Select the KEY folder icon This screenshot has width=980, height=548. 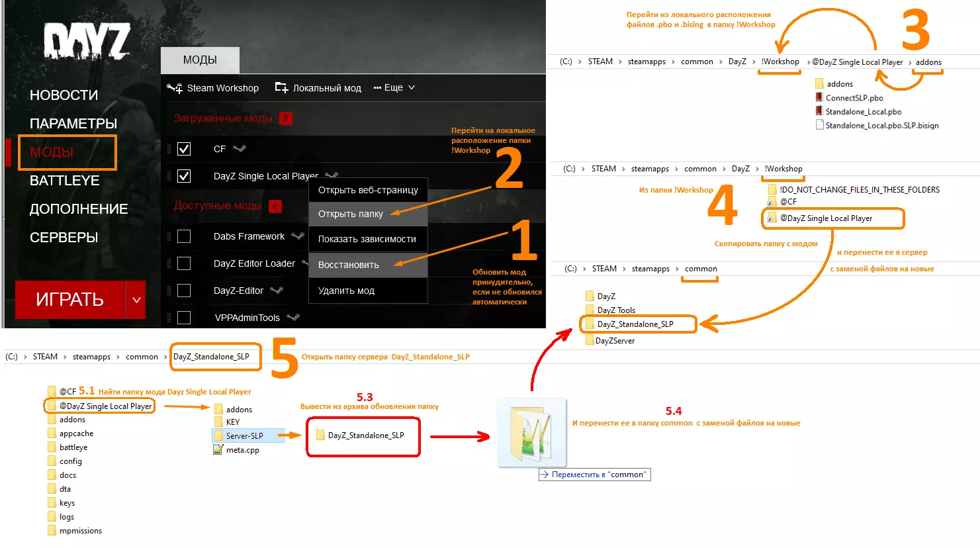coord(218,422)
